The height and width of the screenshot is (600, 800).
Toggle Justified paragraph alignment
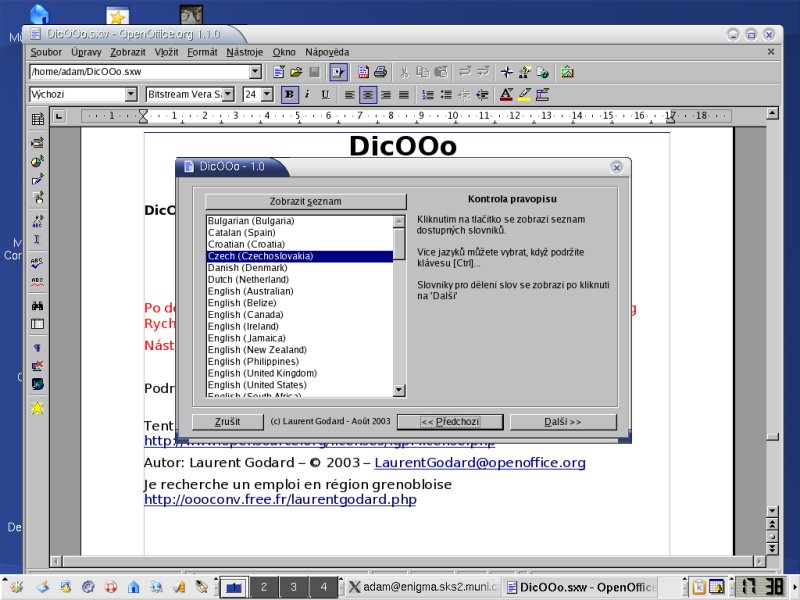point(404,94)
